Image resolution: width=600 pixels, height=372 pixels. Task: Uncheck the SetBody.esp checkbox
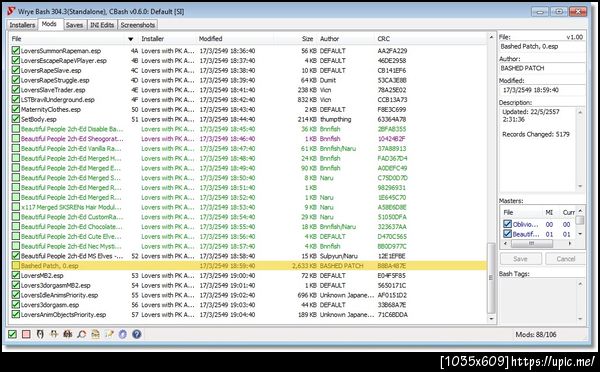(x=16, y=119)
